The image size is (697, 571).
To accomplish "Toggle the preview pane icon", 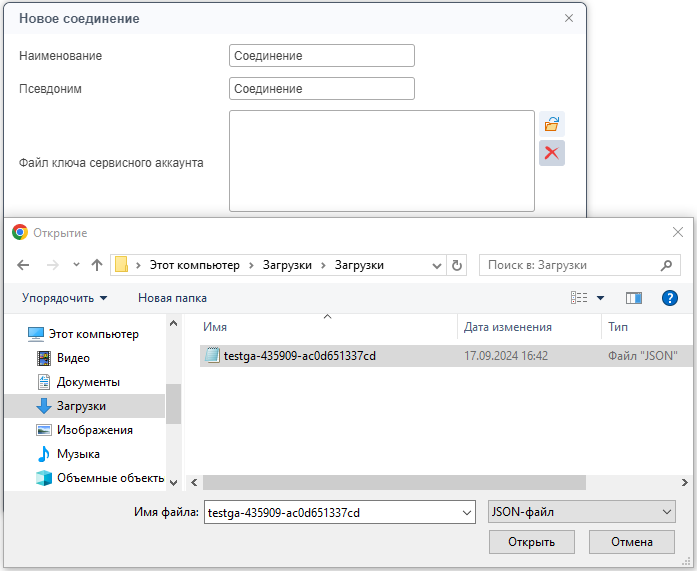I will tap(633, 297).
